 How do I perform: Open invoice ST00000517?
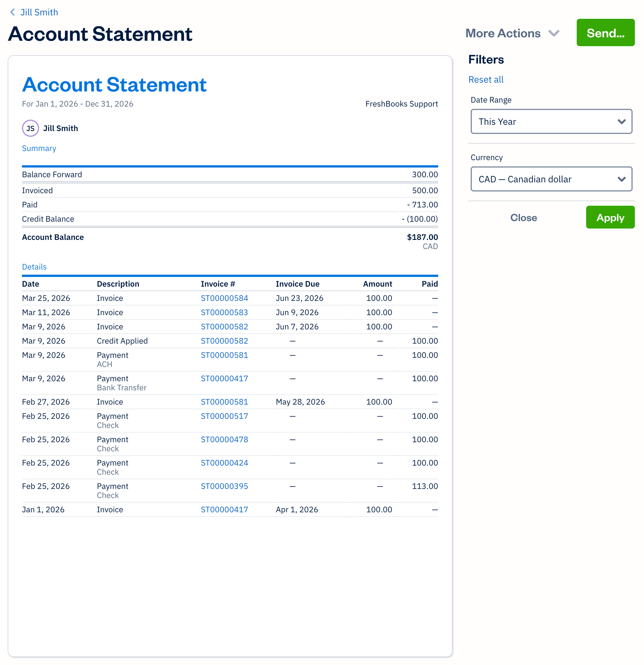224,416
